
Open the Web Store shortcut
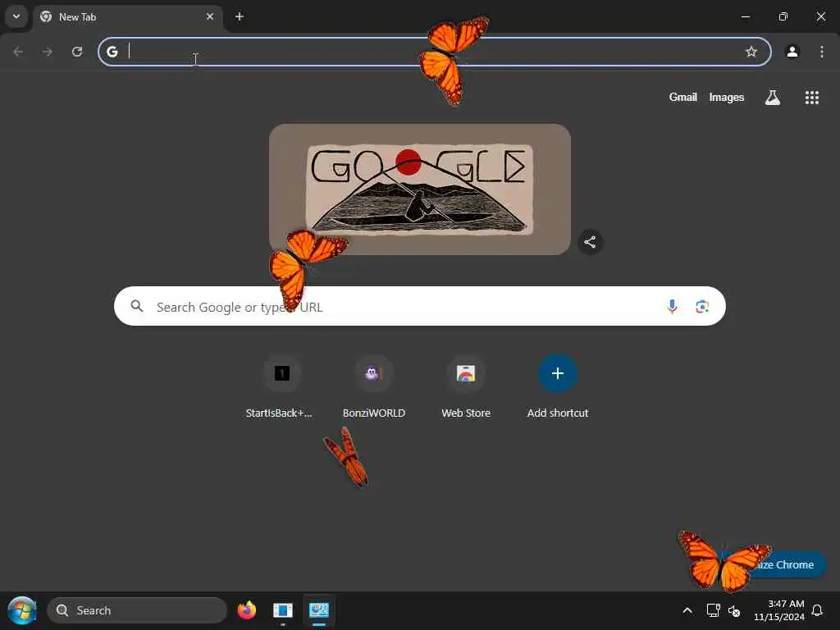[x=466, y=387]
